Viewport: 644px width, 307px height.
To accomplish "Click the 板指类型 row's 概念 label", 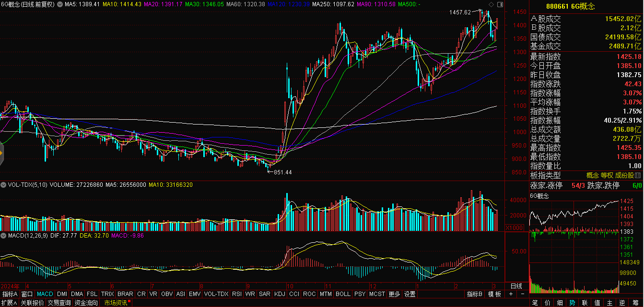I will click(593, 175).
